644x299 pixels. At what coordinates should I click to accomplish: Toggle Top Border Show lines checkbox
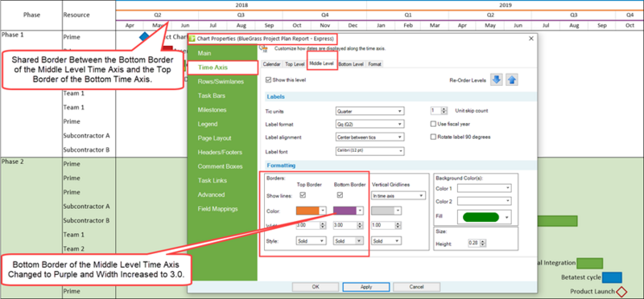coord(303,195)
